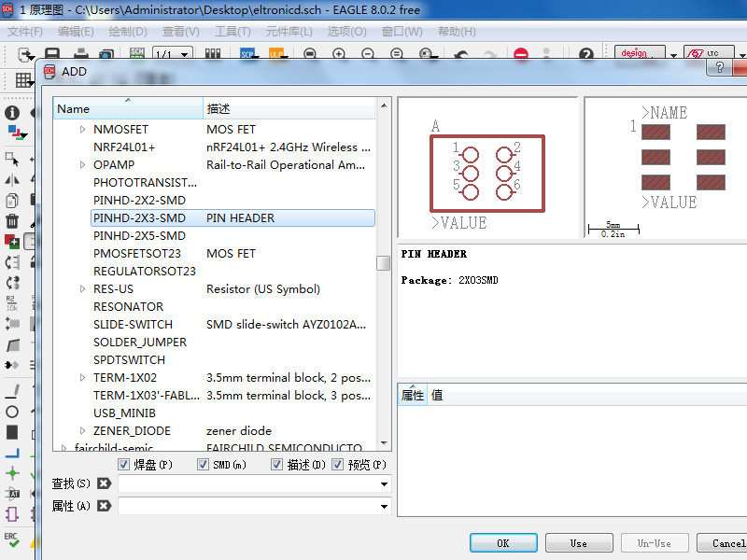Toggle the SMD(m) checkbox
Viewport: 747px width, 560px height.
click(x=203, y=464)
